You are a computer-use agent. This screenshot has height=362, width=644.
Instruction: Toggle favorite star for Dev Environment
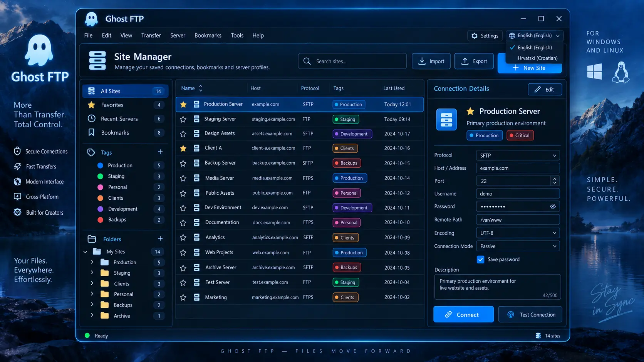tap(183, 208)
